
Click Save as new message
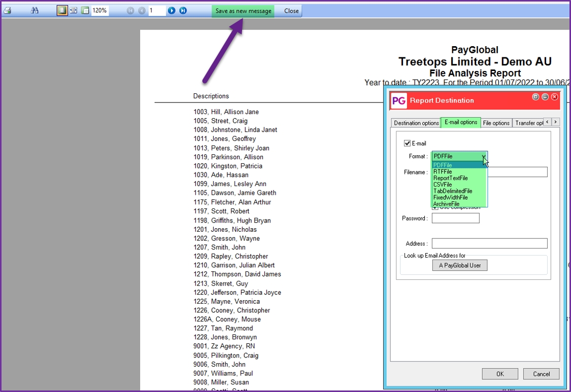(x=243, y=11)
